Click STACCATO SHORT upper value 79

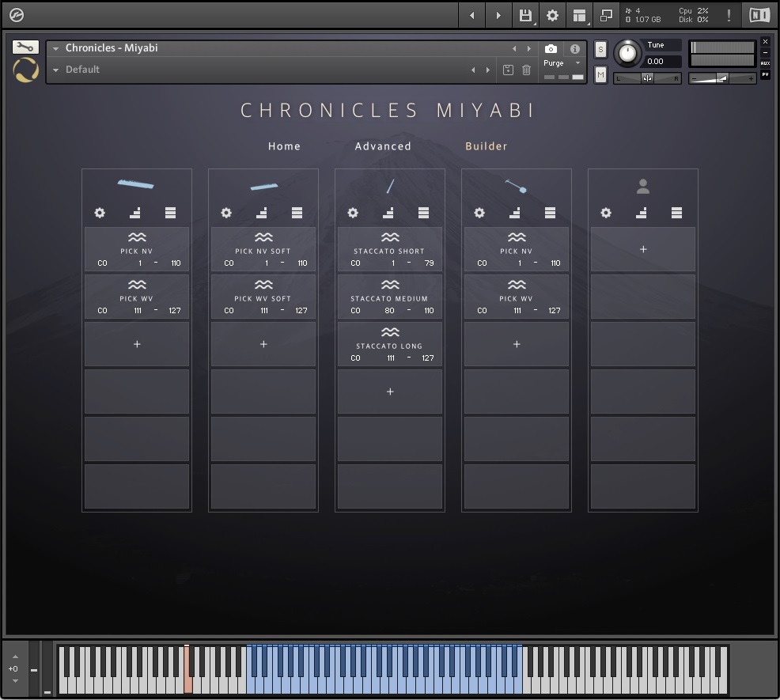(430, 263)
